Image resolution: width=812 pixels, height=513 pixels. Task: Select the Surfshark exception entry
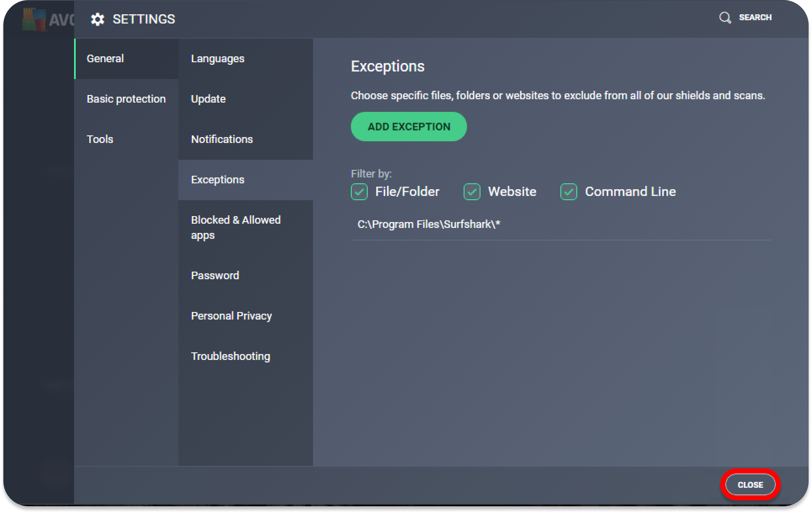pos(429,225)
